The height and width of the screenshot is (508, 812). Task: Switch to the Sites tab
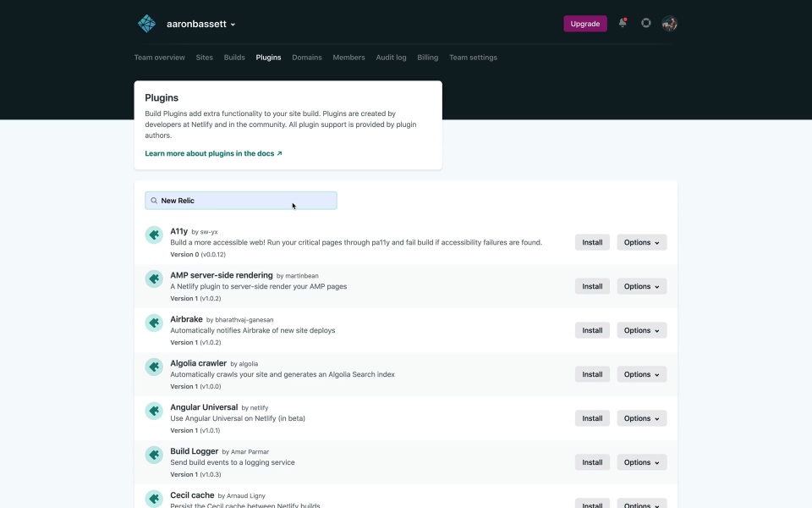pos(205,58)
